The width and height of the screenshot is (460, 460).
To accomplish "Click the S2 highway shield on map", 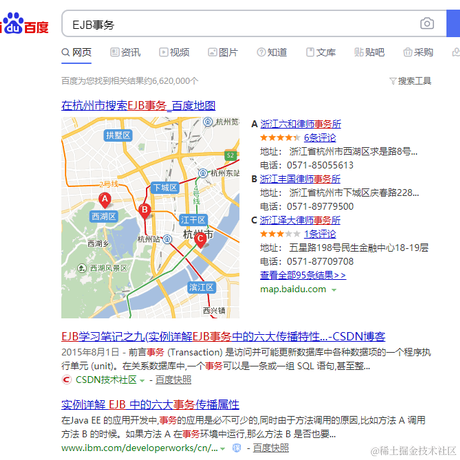I will [x=230, y=155].
